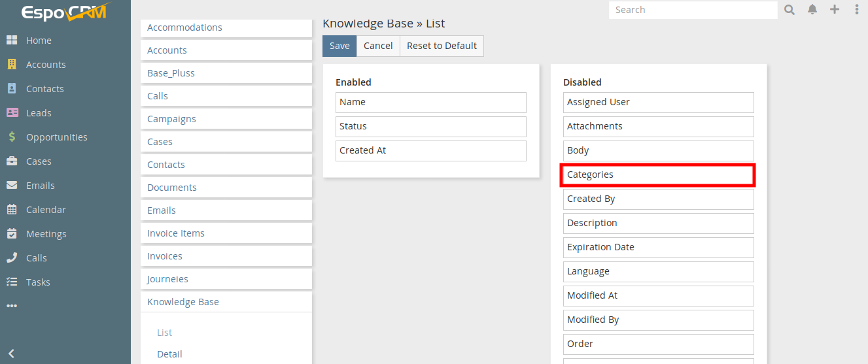Select the Detail layout link
Image resolution: width=868 pixels, height=364 pixels.
click(x=169, y=354)
